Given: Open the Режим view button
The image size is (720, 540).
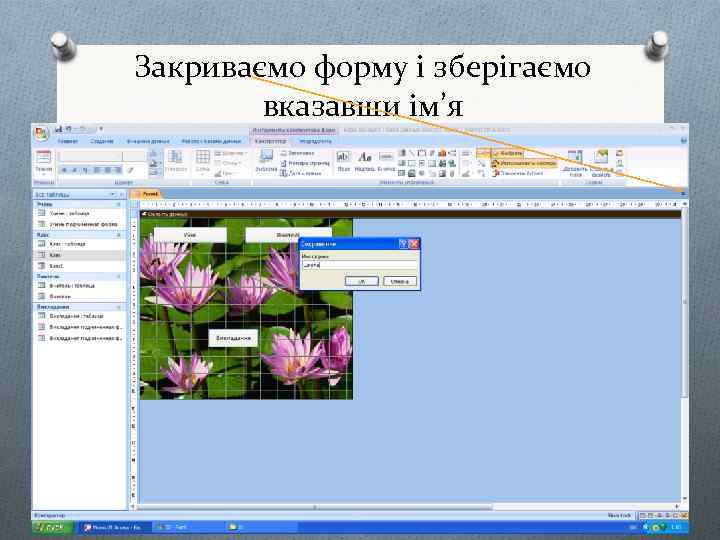Looking at the screenshot, I should (x=44, y=162).
